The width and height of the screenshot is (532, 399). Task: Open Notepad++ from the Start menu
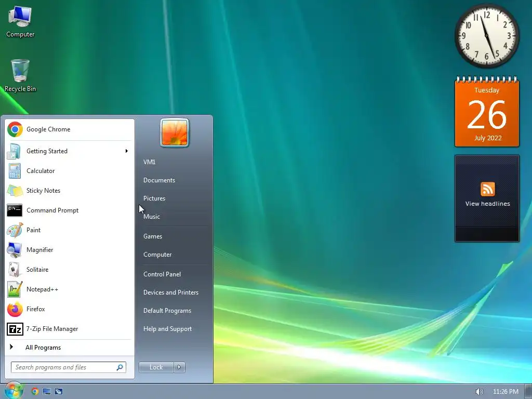(69, 289)
